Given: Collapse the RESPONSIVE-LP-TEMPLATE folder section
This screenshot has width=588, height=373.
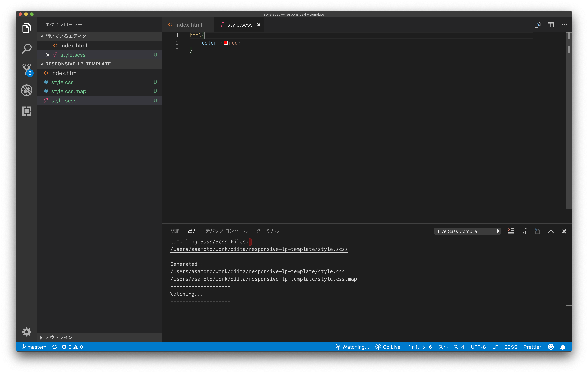Looking at the screenshot, I should [99, 64].
